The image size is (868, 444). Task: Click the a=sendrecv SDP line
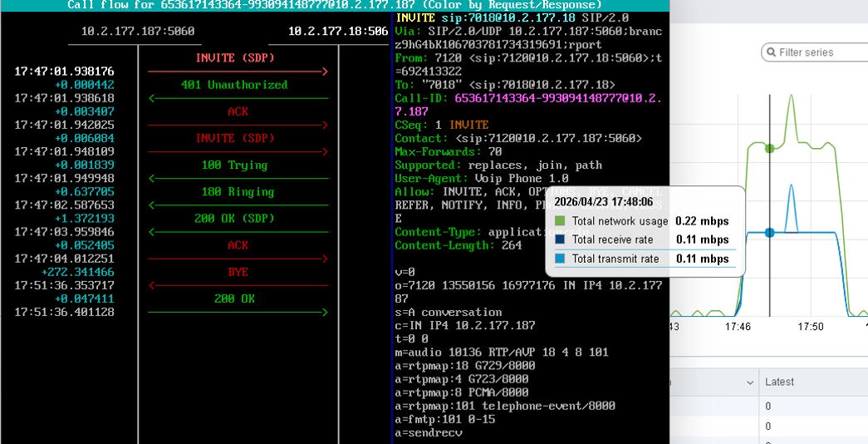point(429,432)
